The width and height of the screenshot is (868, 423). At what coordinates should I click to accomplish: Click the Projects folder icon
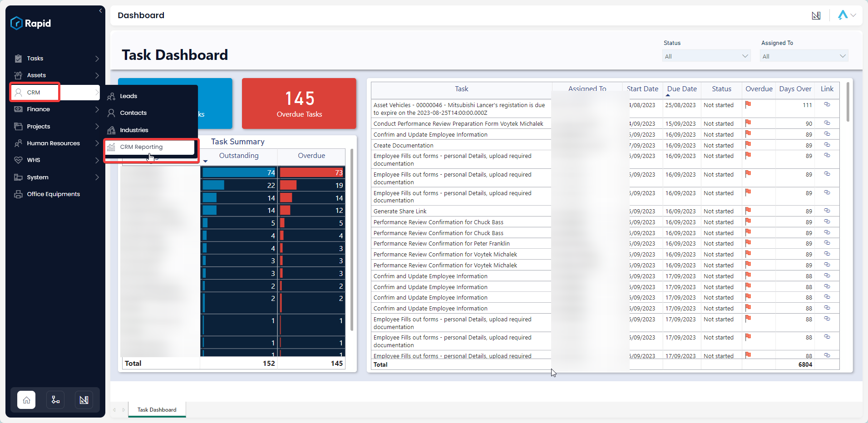click(18, 126)
